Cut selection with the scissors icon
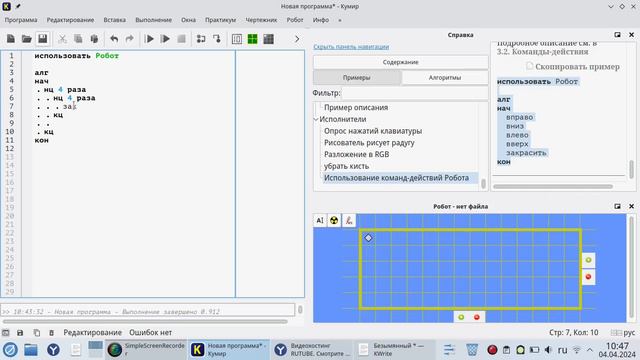This screenshot has height=360, width=640. click(x=62, y=39)
